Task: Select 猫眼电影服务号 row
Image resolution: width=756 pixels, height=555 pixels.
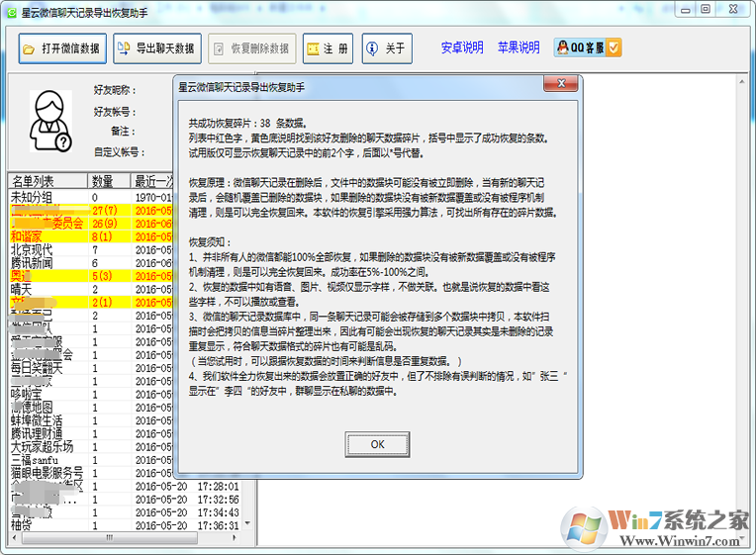Action: [91, 473]
